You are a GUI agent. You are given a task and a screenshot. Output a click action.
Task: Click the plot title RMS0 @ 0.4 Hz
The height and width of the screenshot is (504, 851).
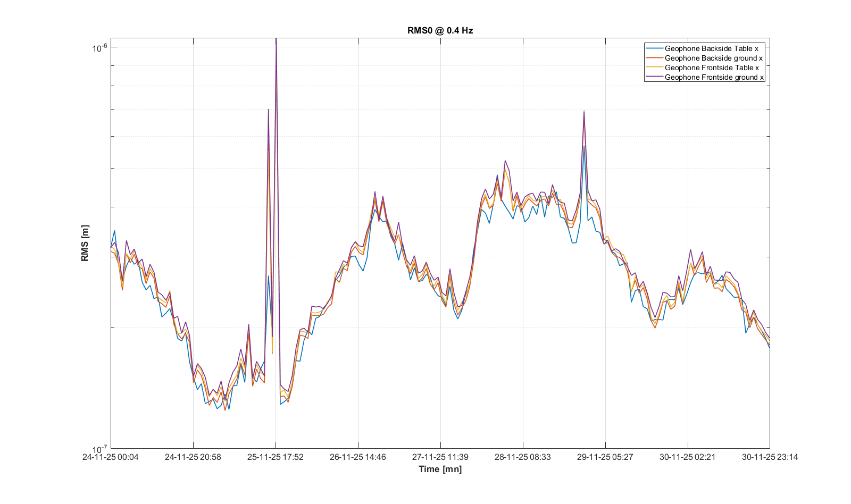coord(440,30)
